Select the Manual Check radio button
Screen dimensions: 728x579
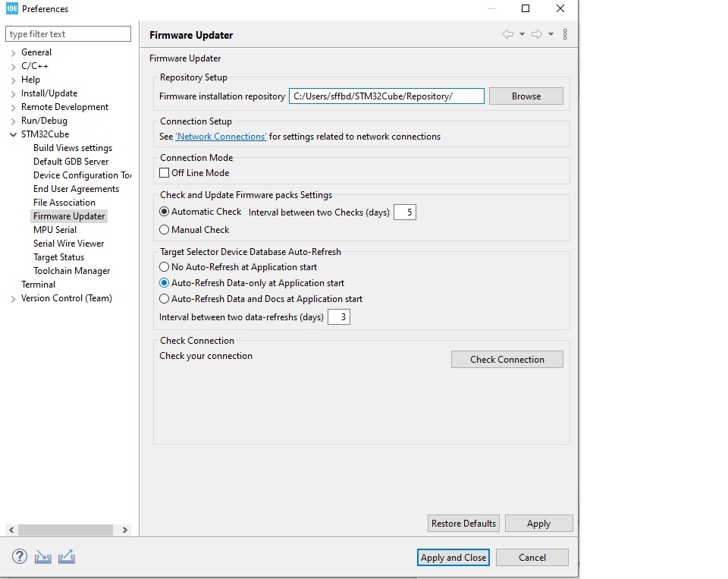(165, 230)
